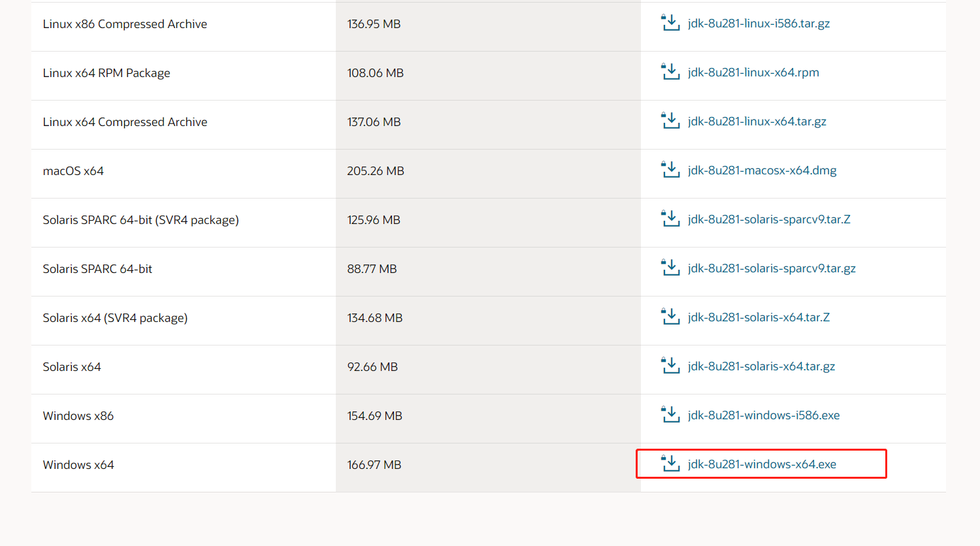Viewport: 980px width, 546px height.
Task: Click download icon for jdk-8u281-windows-i586.exe
Action: click(670, 415)
